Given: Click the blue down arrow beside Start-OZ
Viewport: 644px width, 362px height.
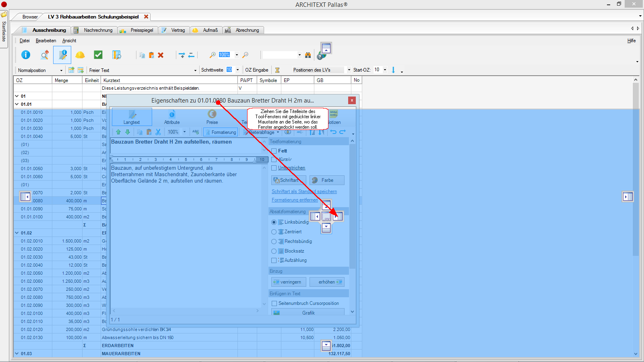Looking at the screenshot, I should pyautogui.click(x=393, y=70).
